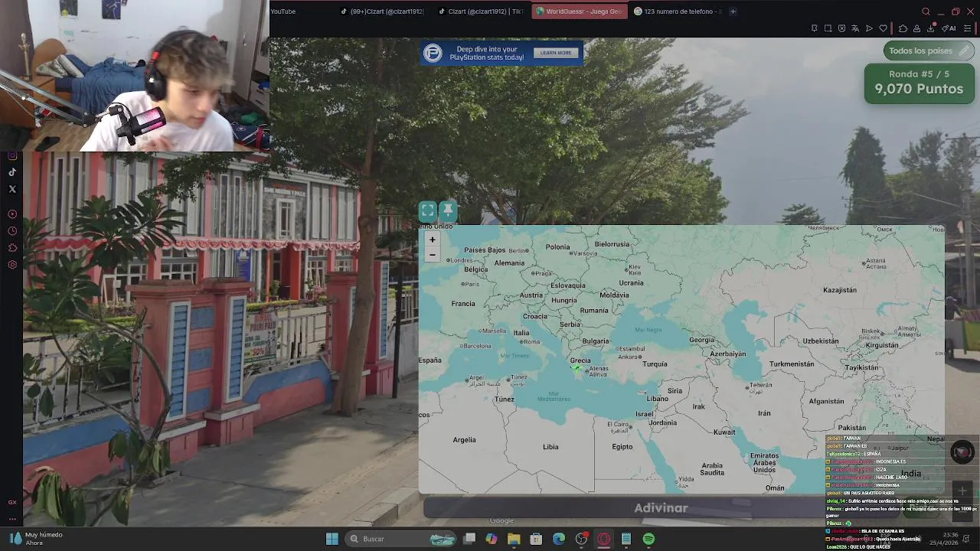Click Afganistán on the map
The height and width of the screenshot is (551, 980).
827,401
